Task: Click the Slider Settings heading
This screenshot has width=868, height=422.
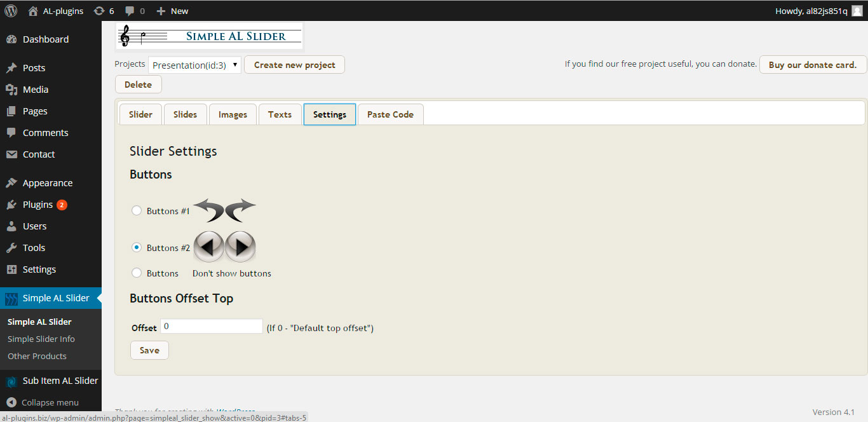Action: click(x=173, y=151)
